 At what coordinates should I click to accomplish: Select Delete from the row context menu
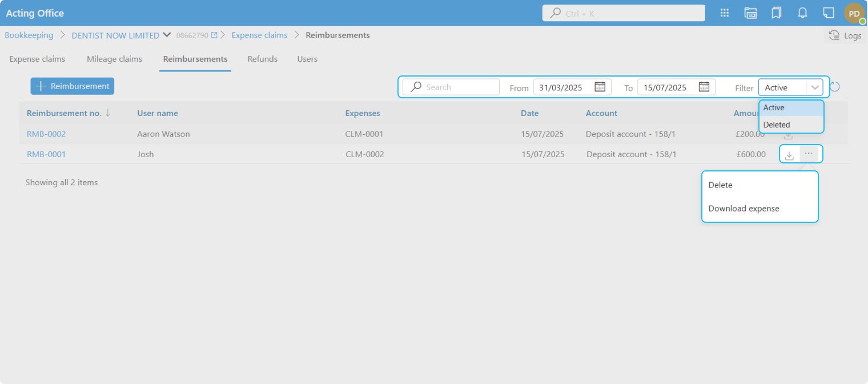[x=720, y=185]
